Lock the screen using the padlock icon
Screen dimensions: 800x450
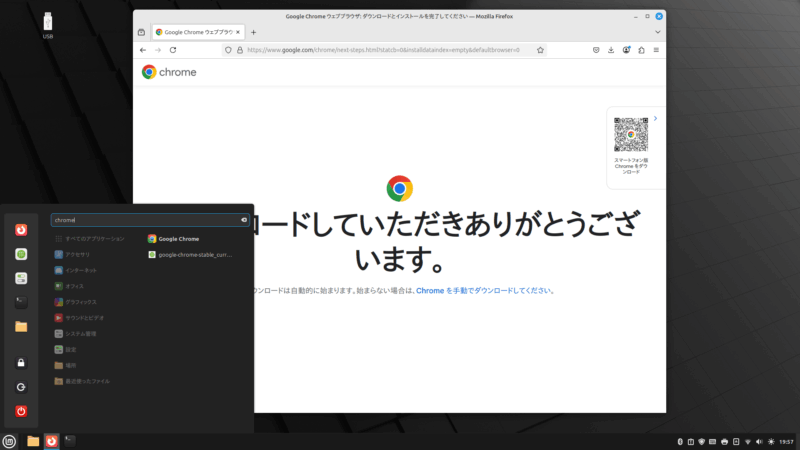[x=21, y=363]
